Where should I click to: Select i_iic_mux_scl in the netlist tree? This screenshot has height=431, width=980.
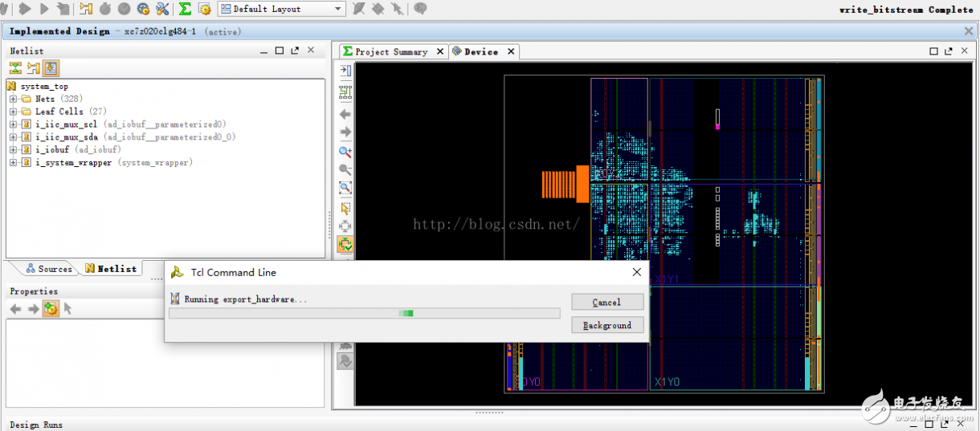pos(66,124)
